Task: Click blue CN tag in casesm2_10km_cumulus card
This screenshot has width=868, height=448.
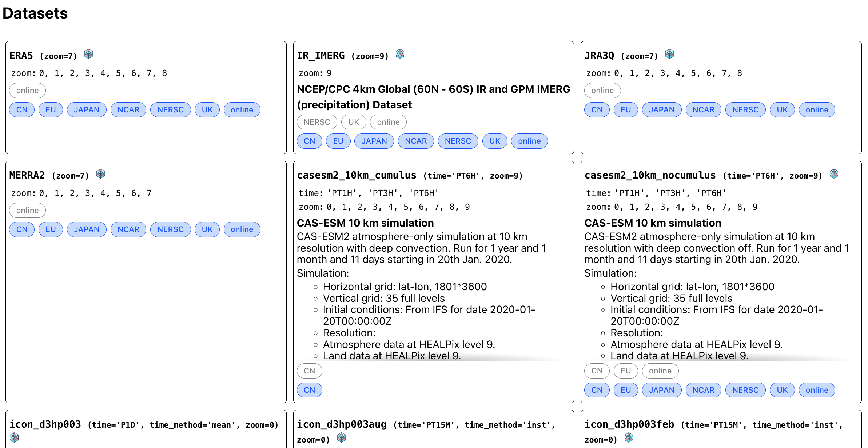Action: (309, 390)
